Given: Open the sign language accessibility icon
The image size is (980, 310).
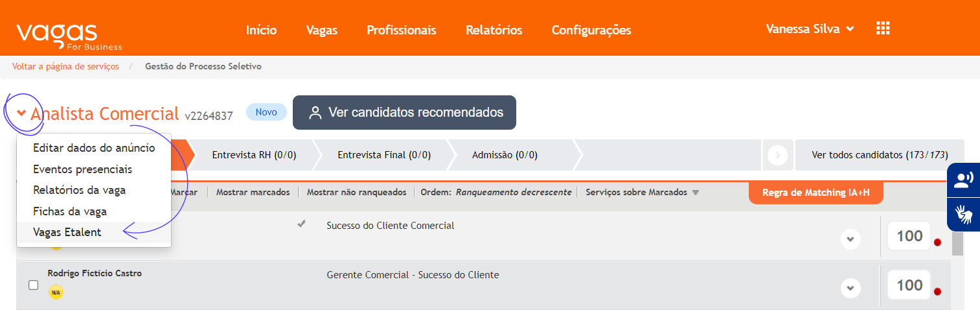Looking at the screenshot, I should [x=964, y=214].
